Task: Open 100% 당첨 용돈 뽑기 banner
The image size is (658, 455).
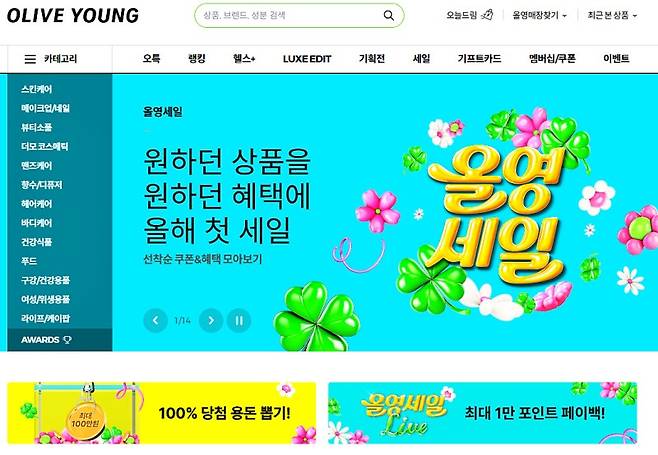Action: (162, 413)
